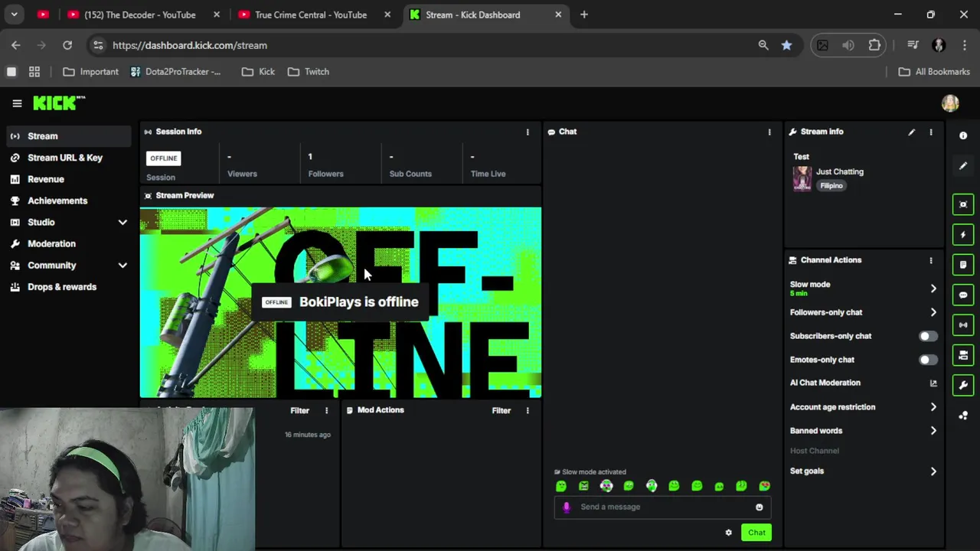Open Chat panel options menu
Image resolution: width=980 pixels, height=551 pixels.
point(769,132)
